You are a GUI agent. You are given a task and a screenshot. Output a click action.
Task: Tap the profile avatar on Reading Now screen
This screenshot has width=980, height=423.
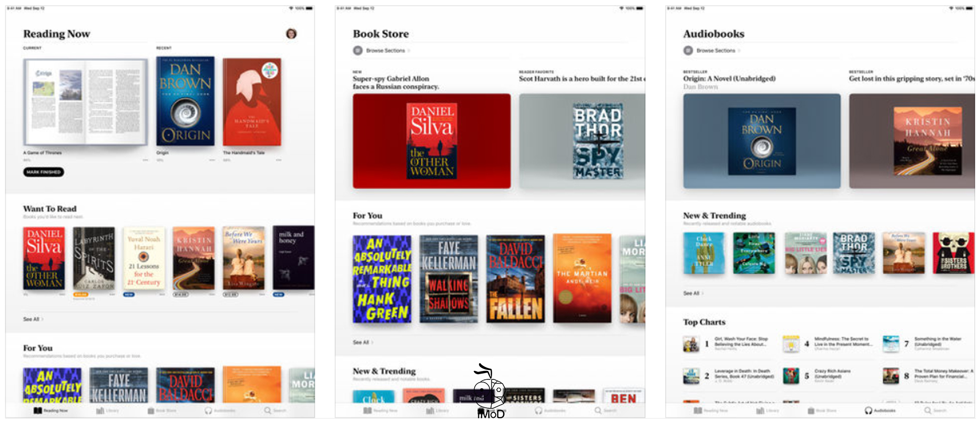click(x=291, y=34)
